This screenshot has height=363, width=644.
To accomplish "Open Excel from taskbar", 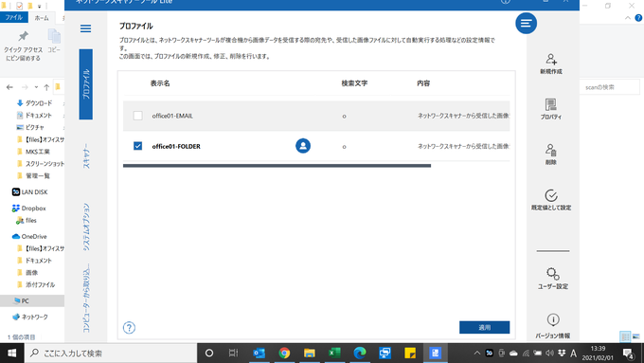I will pyautogui.click(x=334, y=354).
